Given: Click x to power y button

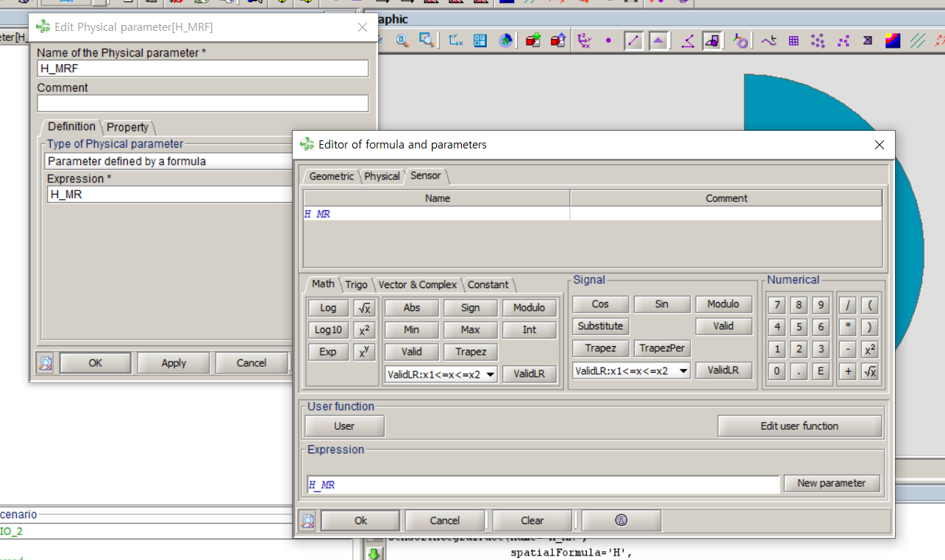Looking at the screenshot, I should pos(364,352).
